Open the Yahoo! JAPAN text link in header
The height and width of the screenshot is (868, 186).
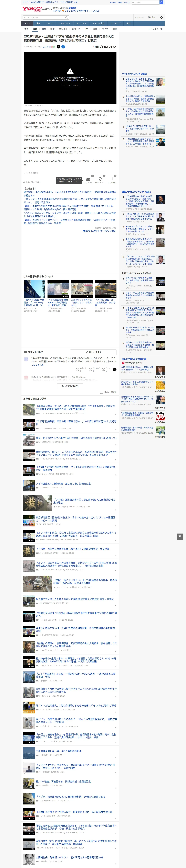coord(116,2)
